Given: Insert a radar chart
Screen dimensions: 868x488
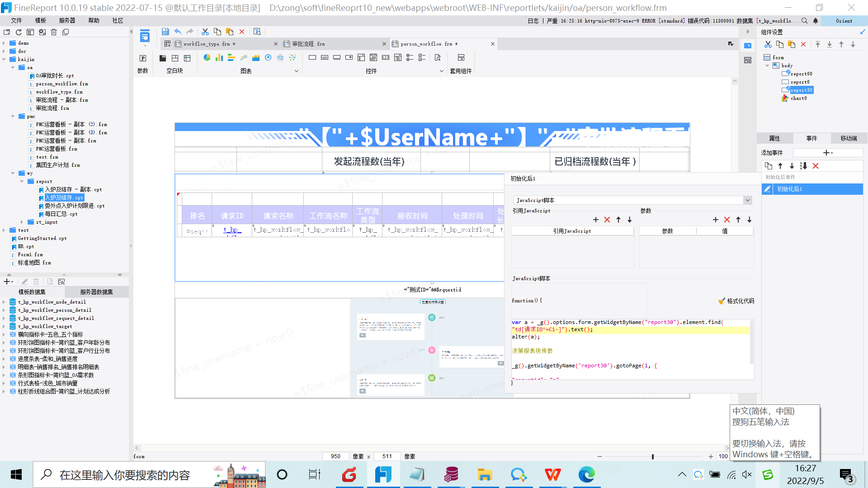Looking at the screenshot, I should pyautogui.click(x=280, y=57).
